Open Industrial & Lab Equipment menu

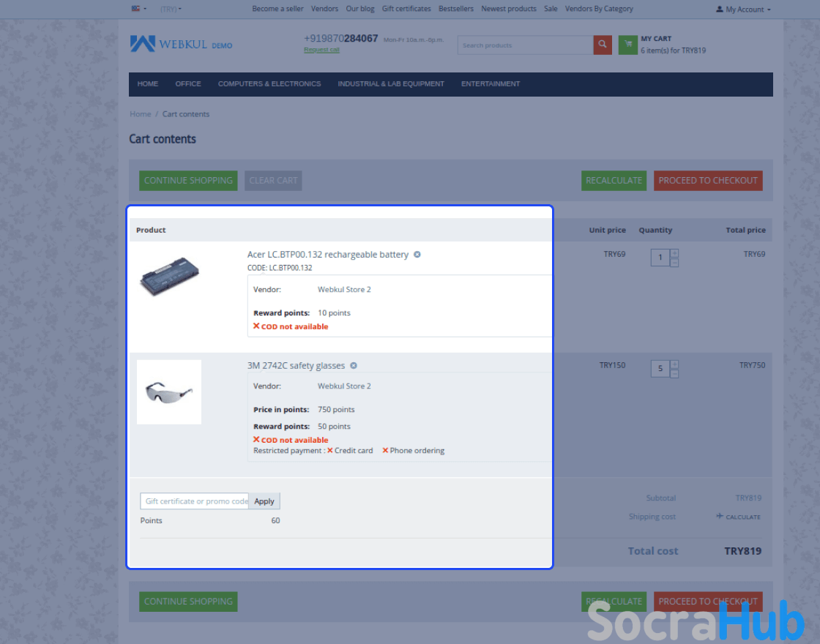(x=391, y=83)
